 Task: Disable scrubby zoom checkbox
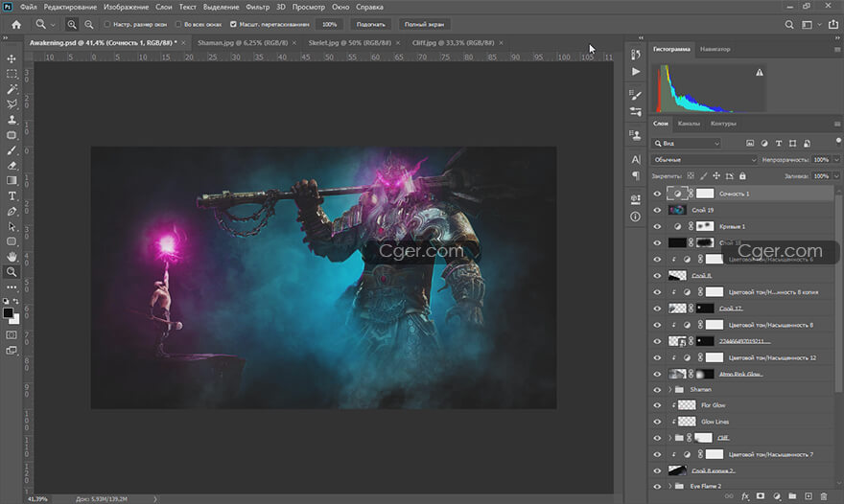click(x=233, y=24)
